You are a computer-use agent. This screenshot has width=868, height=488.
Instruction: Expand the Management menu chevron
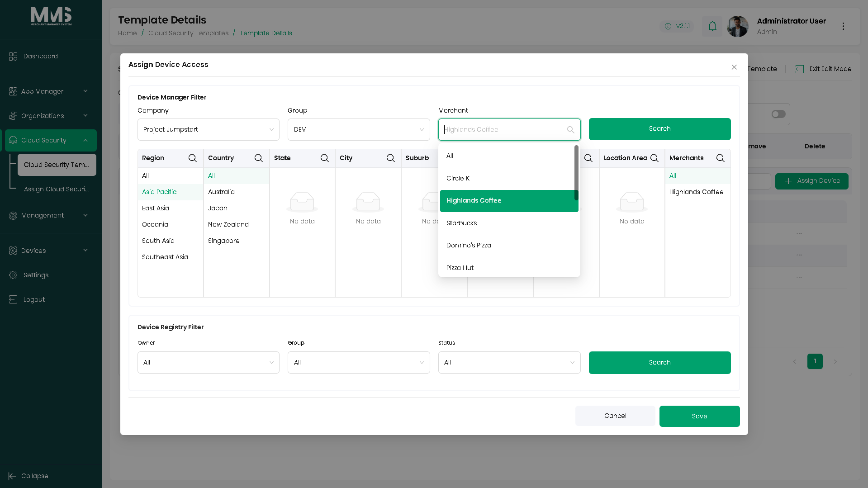click(x=85, y=215)
